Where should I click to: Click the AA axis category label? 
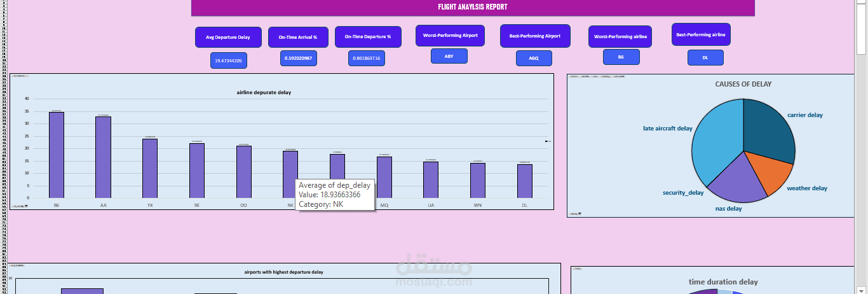104,206
